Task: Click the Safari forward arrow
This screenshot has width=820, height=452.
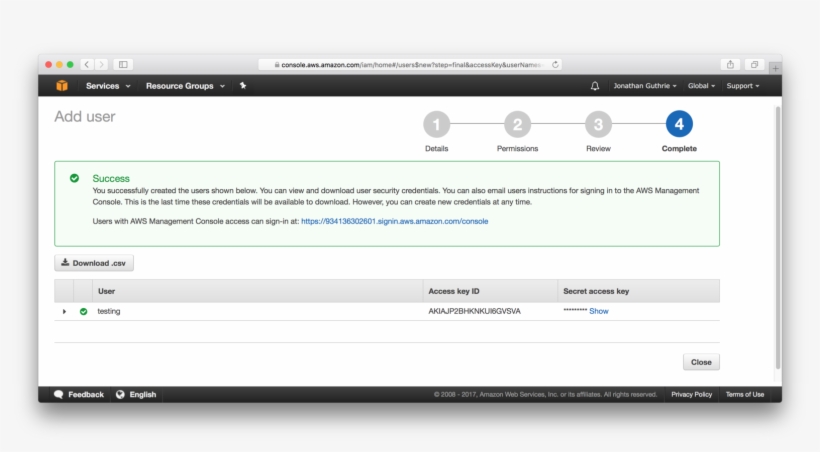Action: tap(101, 64)
